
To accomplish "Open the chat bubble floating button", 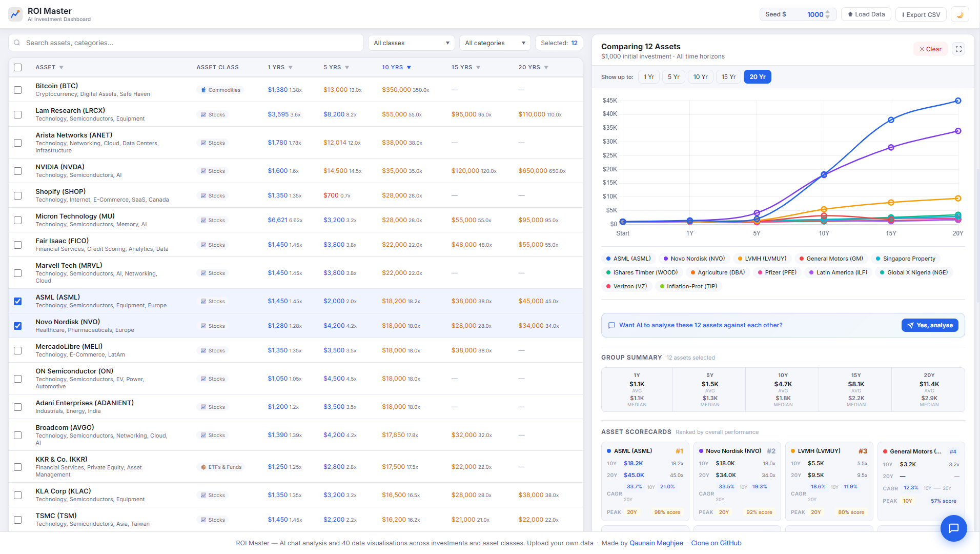I will [953, 528].
